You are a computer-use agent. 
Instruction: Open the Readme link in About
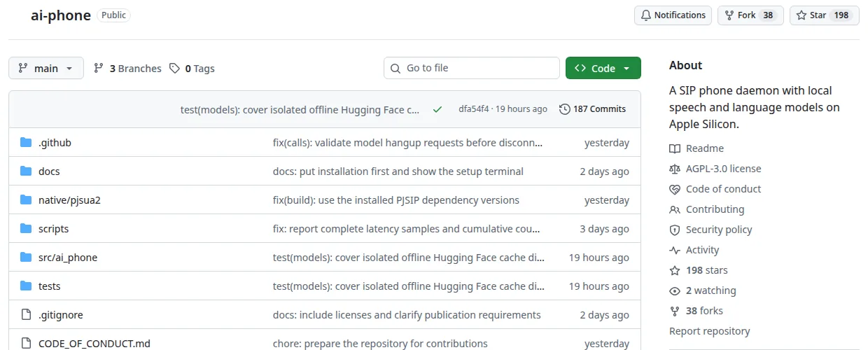pyautogui.click(x=705, y=148)
